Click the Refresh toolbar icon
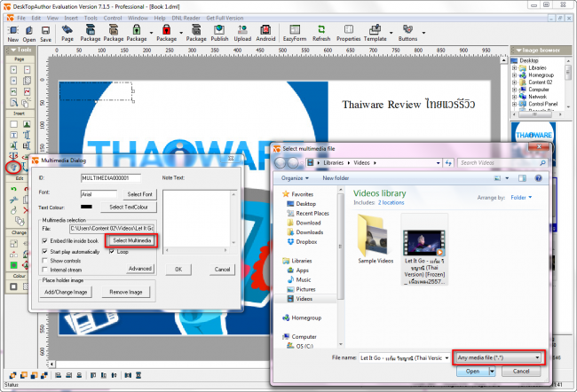 tap(321, 33)
